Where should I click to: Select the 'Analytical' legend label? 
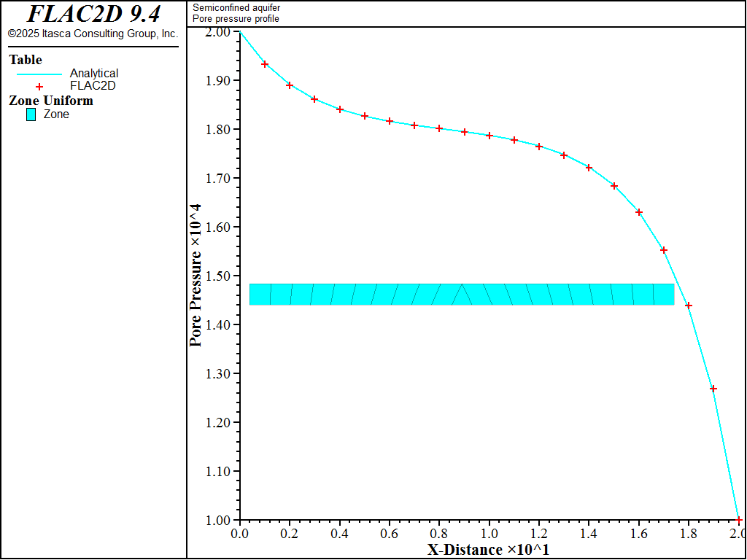point(94,74)
